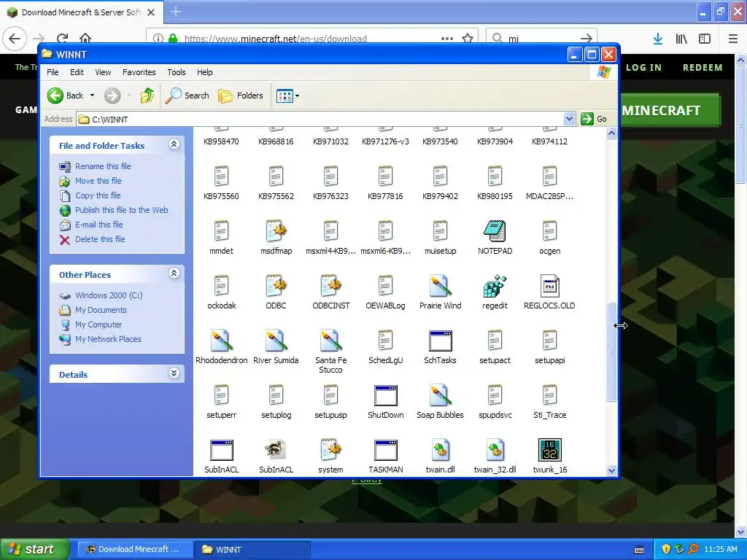Click the C:\WINNT address field
The width and height of the screenshot is (747, 560).
click(x=320, y=119)
